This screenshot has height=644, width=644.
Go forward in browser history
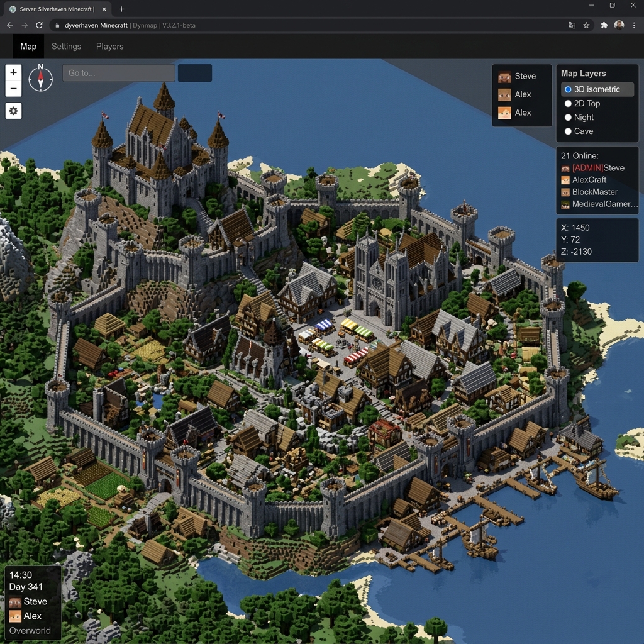pos(25,25)
